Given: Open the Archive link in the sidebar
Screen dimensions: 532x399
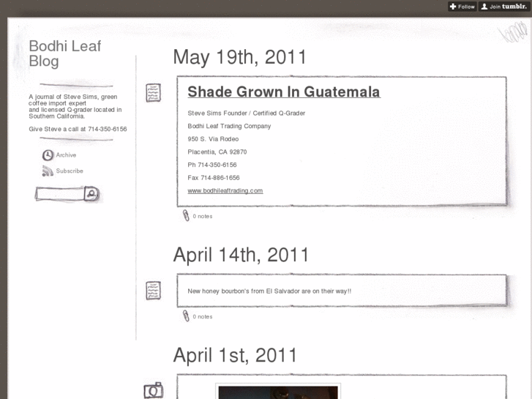Looking at the screenshot, I should click(66, 155).
